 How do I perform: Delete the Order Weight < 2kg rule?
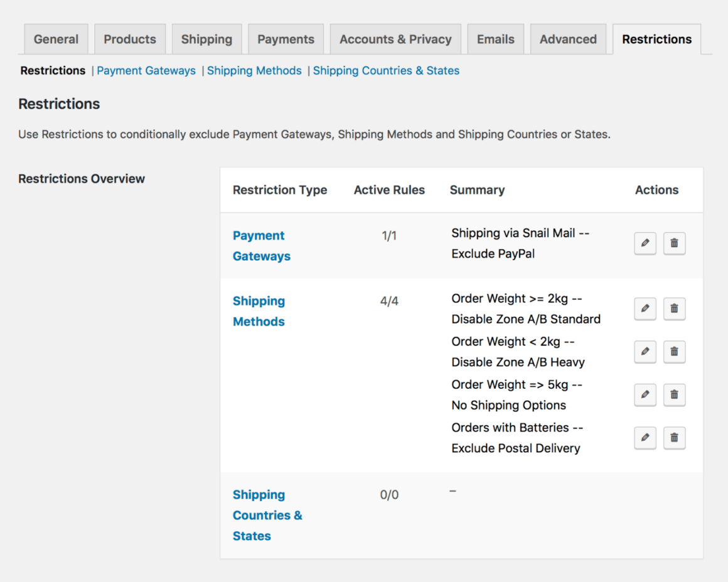click(674, 352)
